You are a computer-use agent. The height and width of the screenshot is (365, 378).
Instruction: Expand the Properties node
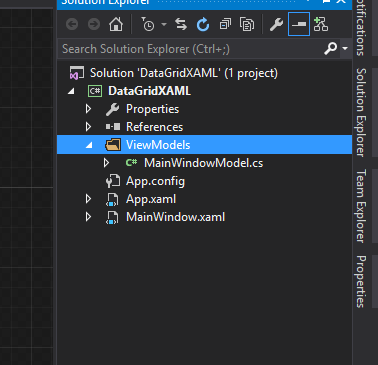[88, 109]
